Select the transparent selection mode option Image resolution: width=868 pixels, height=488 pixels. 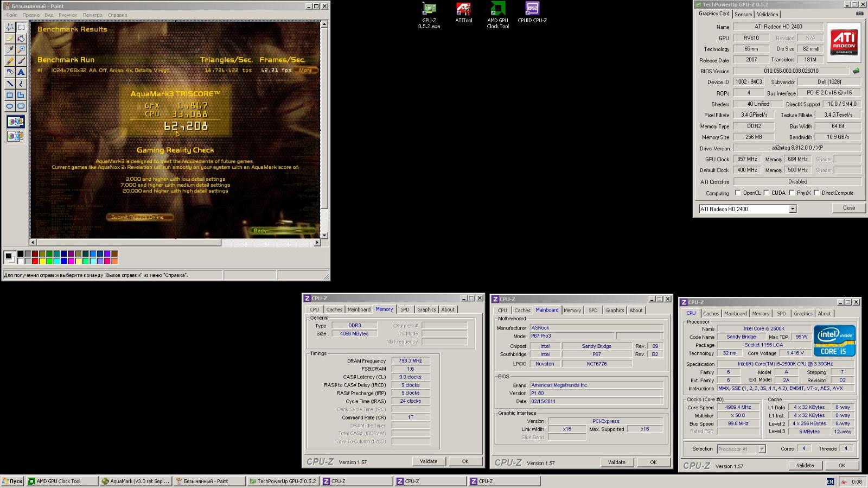(x=15, y=136)
